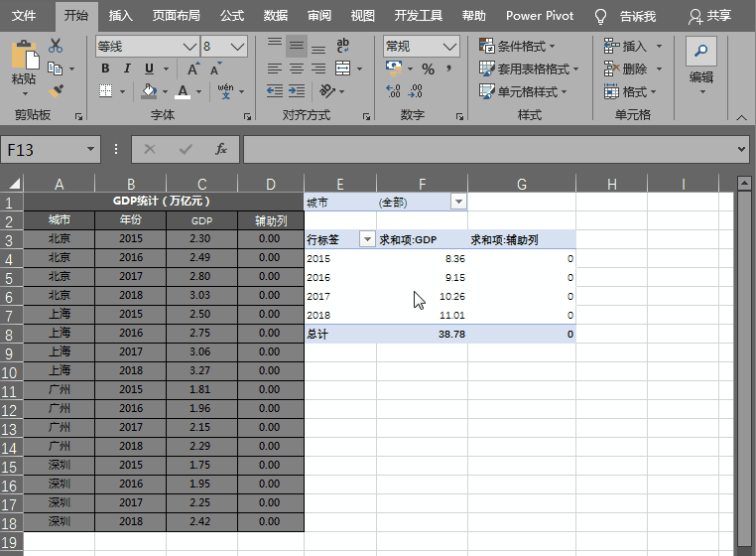Open number format dropdown 常规
Screen dimensions: 756x556
coord(449,47)
